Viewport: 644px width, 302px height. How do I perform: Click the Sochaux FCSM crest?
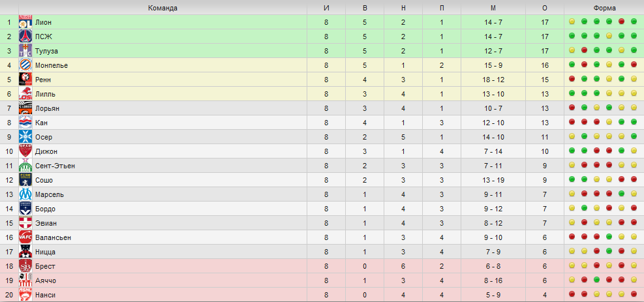coord(25,180)
